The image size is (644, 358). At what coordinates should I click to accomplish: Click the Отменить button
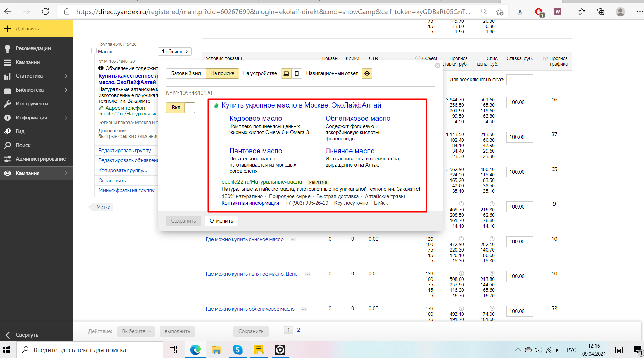[x=221, y=221]
